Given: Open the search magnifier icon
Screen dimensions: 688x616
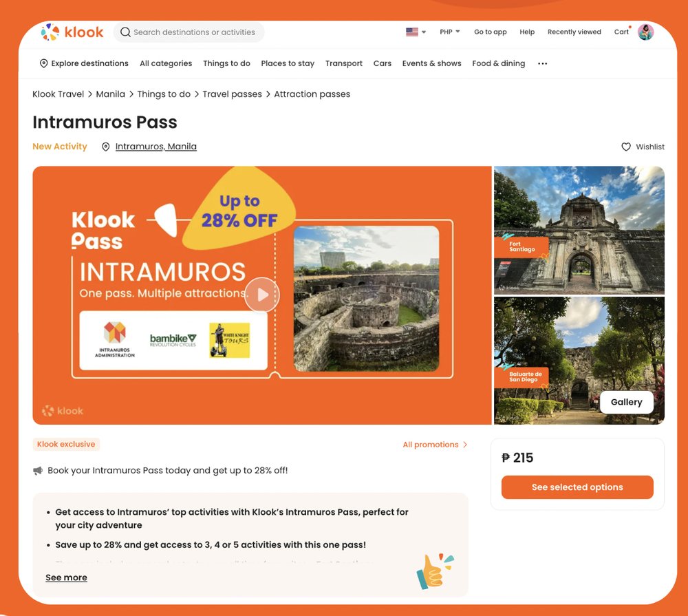Looking at the screenshot, I should 125,32.
